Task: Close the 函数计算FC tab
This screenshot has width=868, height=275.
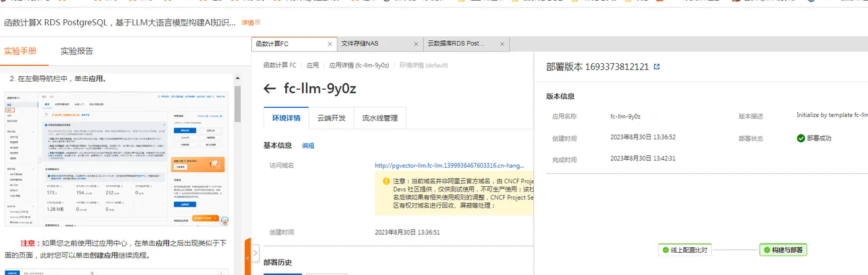Action: coord(330,44)
